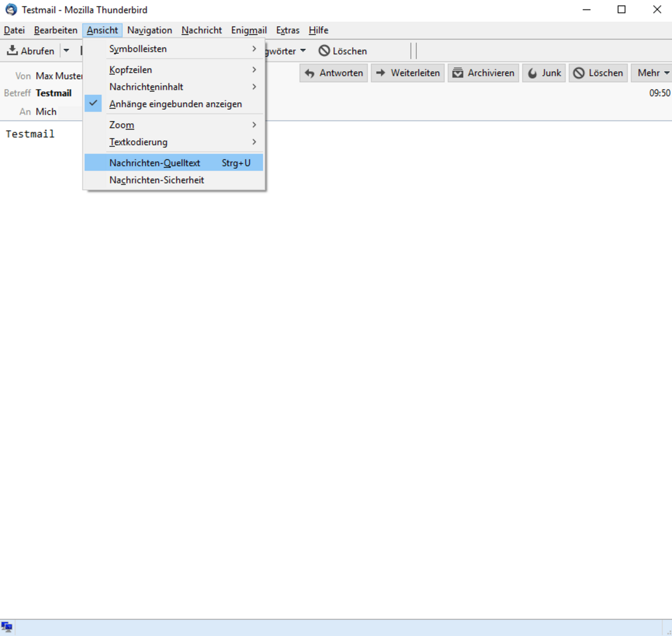Image resolution: width=672 pixels, height=636 pixels.
Task: Expand the Zoom submenu
Action: 175,125
